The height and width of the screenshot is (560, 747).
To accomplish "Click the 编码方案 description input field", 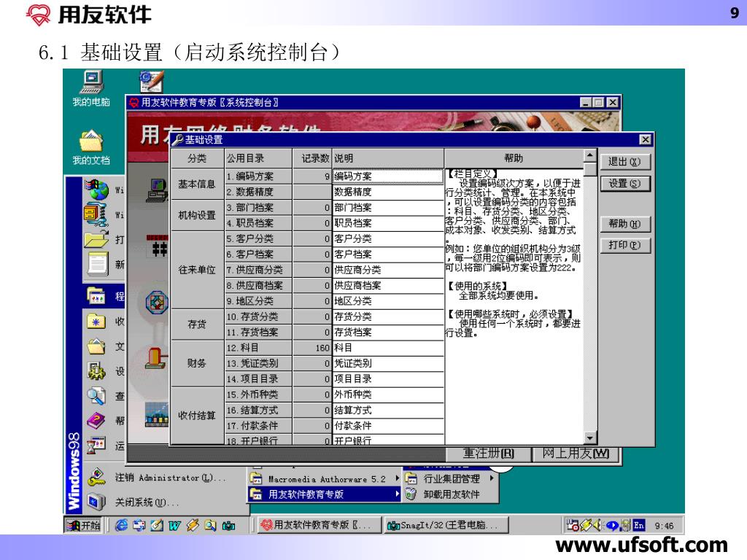I will coord(388,176).
